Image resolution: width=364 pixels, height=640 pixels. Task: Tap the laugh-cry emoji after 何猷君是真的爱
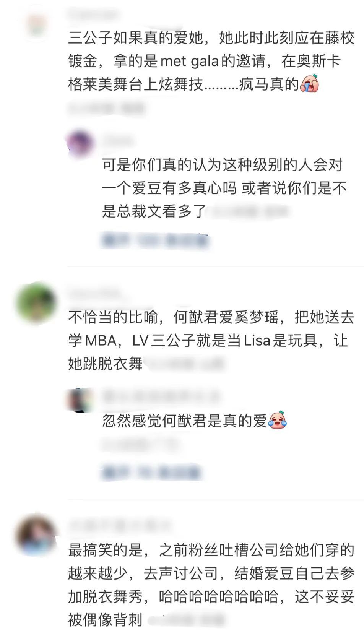coord(278,420)
